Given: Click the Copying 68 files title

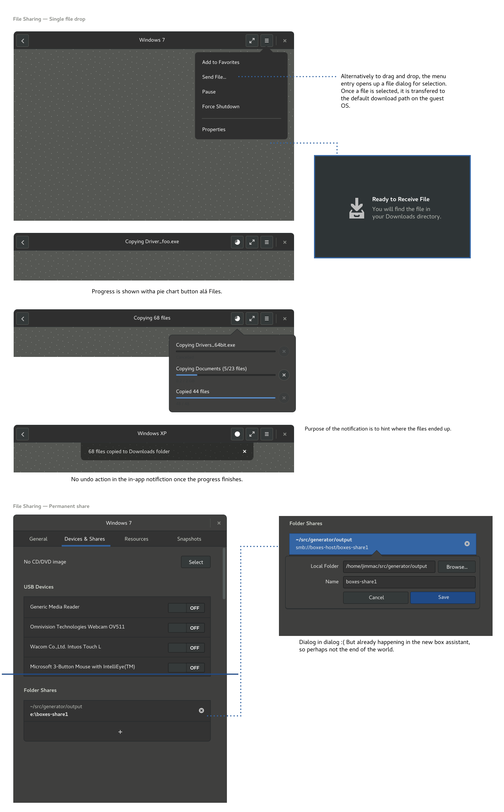Looking at the screenshot, I should 152,318.
